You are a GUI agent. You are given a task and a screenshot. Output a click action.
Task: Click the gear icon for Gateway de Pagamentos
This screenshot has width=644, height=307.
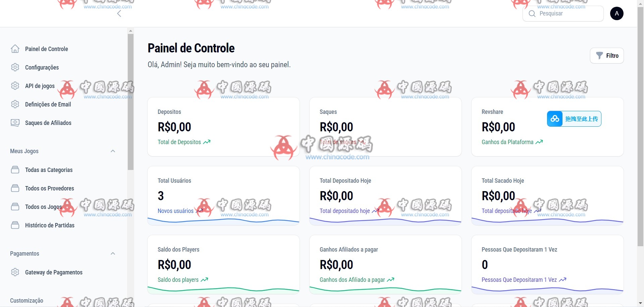(x=15, y=272)
